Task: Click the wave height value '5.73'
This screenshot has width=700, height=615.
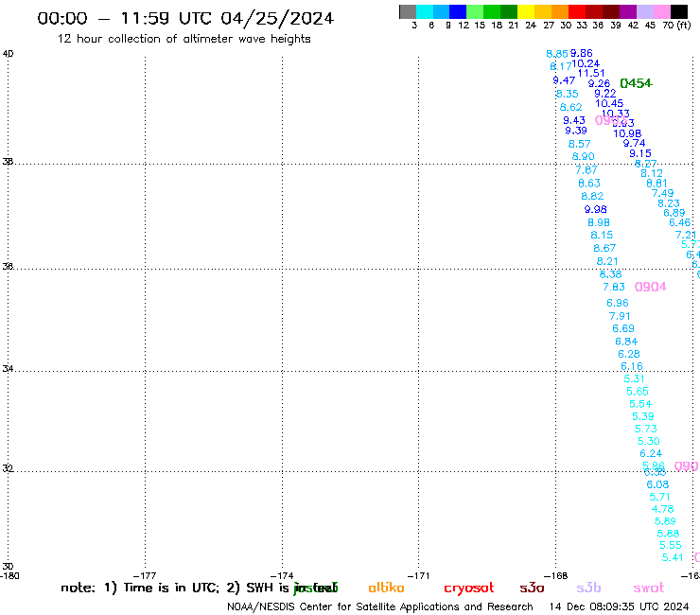Action: coord(646,429)
